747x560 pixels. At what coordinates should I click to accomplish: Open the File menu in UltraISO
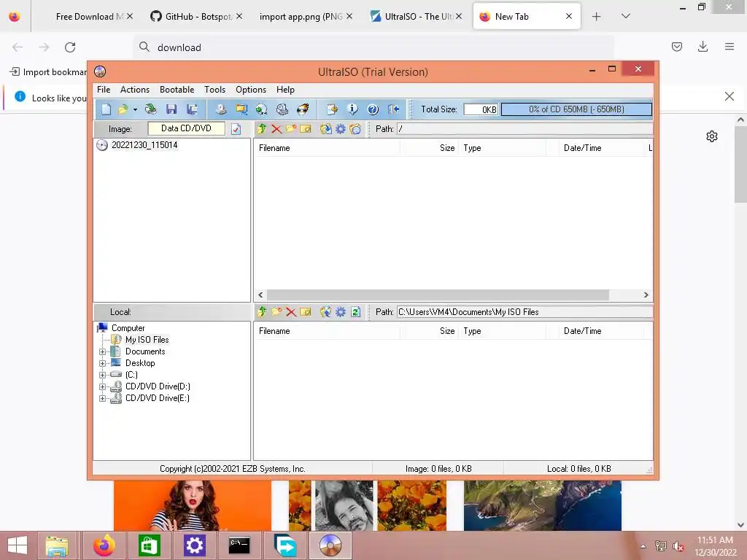tap(104, 90)
